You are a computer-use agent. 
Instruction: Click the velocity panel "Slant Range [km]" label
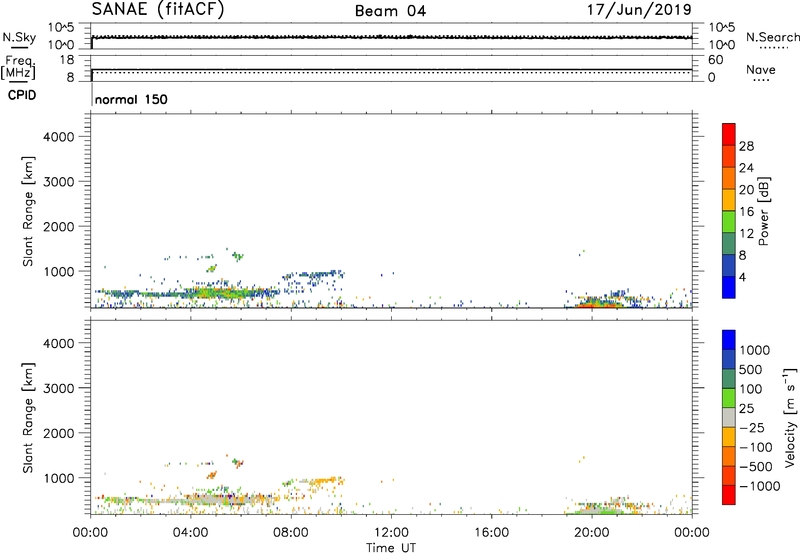pyautogui.click(x=28, y=418)
